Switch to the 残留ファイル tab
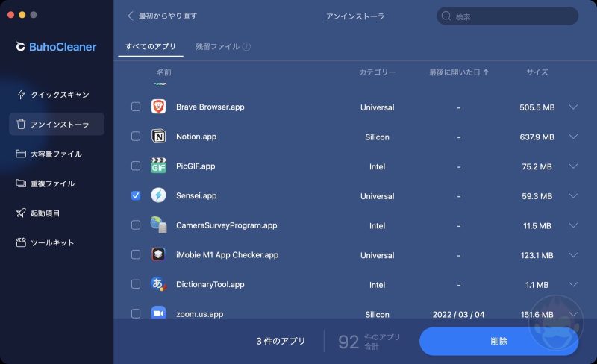This screenshot has width=597, height=364. coord(217,46)
